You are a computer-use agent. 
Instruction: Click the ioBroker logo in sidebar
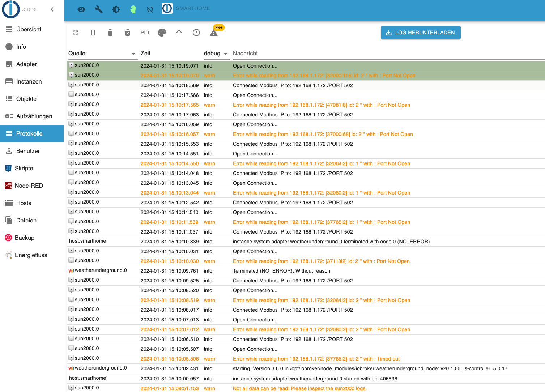[x=11, y=9]
